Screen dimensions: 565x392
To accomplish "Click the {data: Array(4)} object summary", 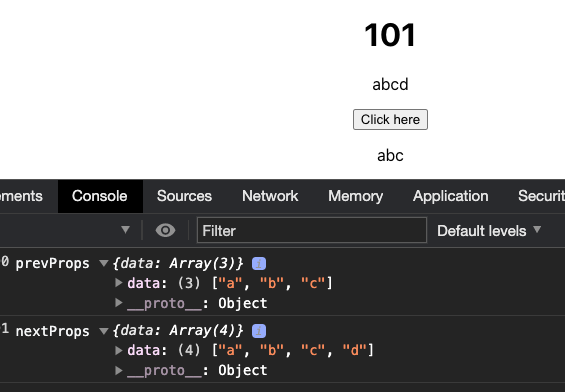I will coord(178,330).
